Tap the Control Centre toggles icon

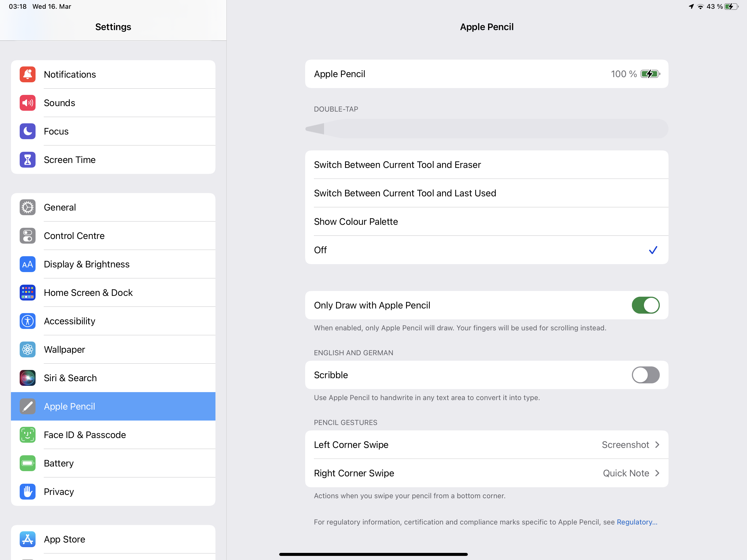pos(27,236)
